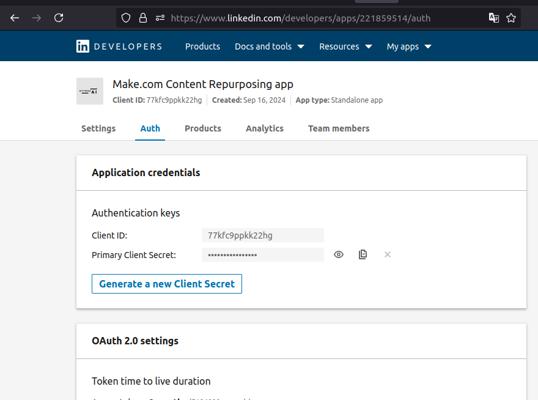This screenshot has height=400, width=538.
Task: Click the Token time to live duration text
Action: [x=151, y=381]
